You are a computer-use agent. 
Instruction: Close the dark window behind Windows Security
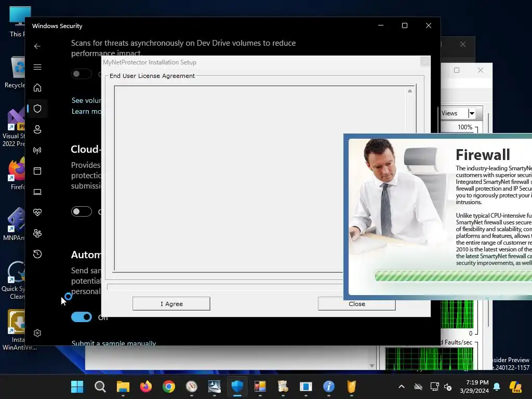point(463,45)
